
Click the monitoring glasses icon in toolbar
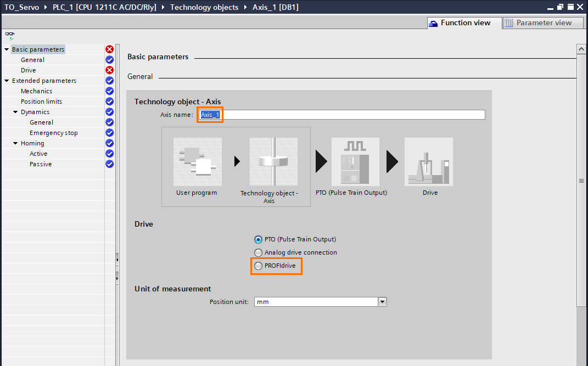coord(10,36)
